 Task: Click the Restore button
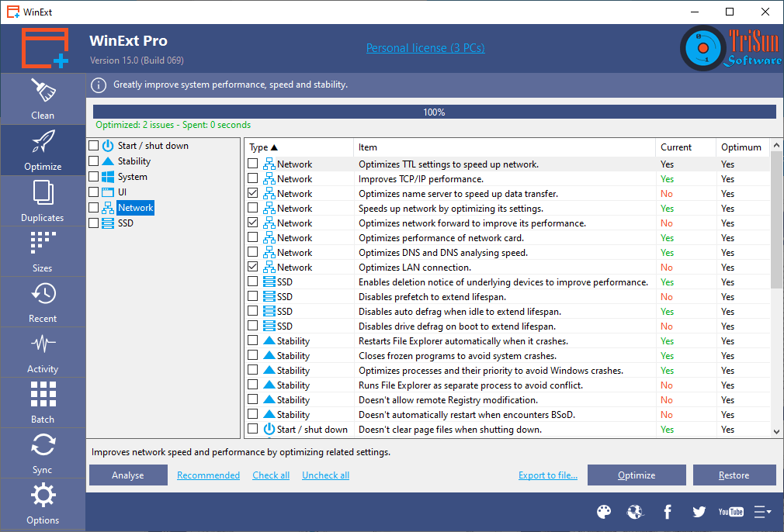click(x=734, y=475)
